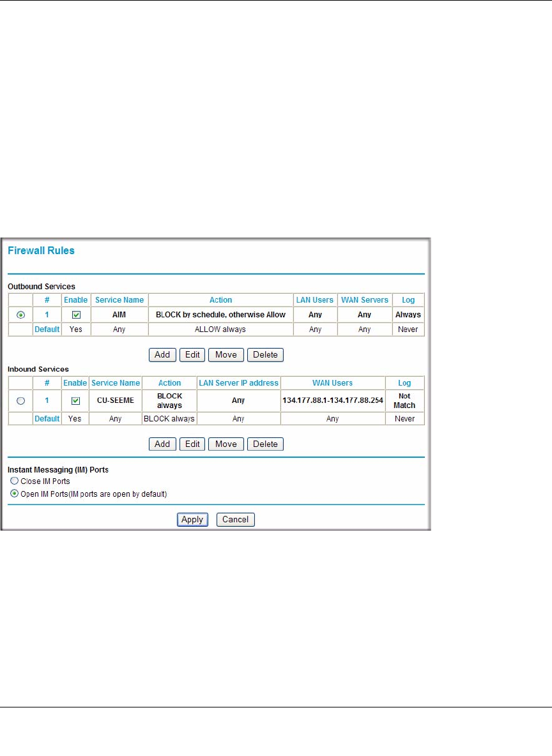Viewport: 552px width, 756px height.
Task: Toggle the Enable checkbox for CU-SEEME rule
Action: pos(76,400)
